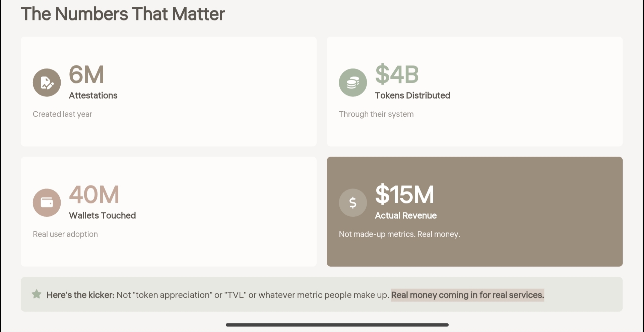Click the stacked coins icon
The height and width of the screenshot is (332, 644).
(x=353, y=82)
